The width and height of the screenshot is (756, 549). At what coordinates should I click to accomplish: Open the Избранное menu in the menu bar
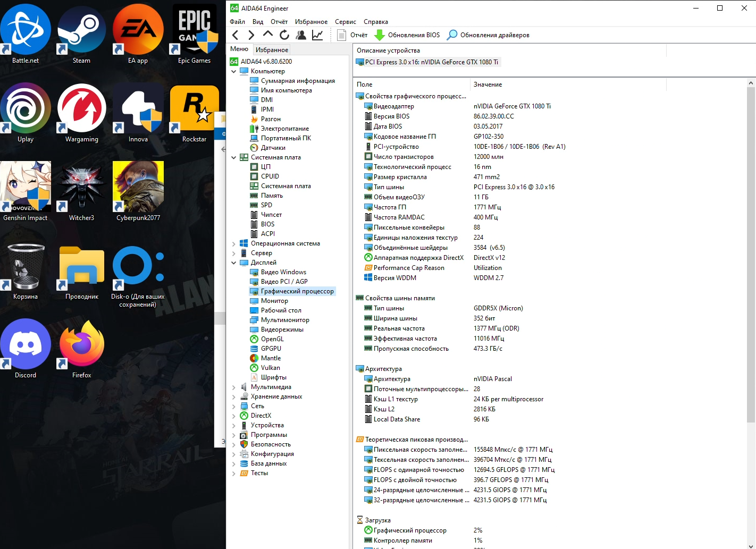click(311, 22)
